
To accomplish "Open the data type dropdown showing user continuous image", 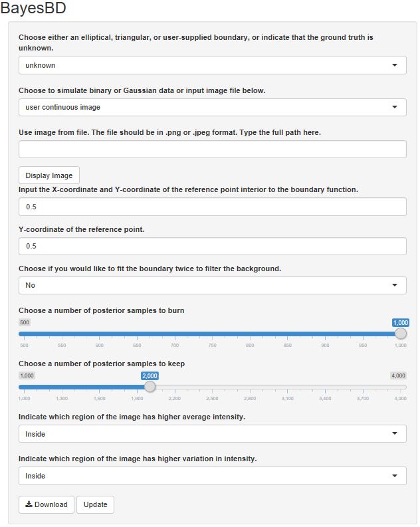I will point(212,107).
